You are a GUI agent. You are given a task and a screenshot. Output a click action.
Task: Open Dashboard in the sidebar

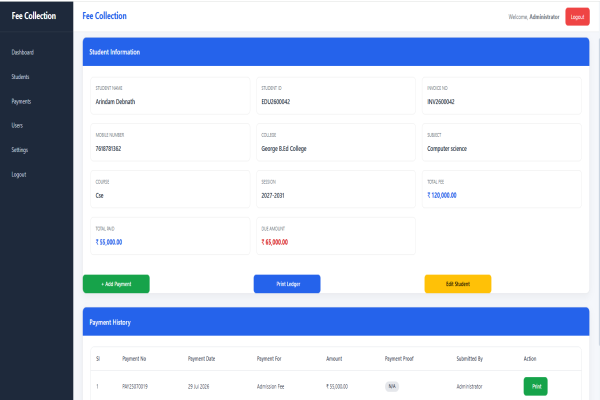tap(23, 52)
